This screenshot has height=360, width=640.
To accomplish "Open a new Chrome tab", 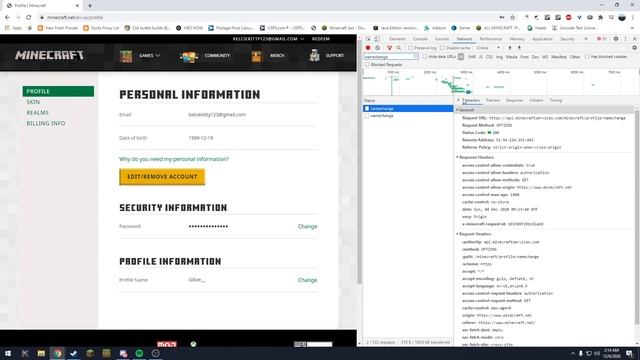I will pos(90,5).
